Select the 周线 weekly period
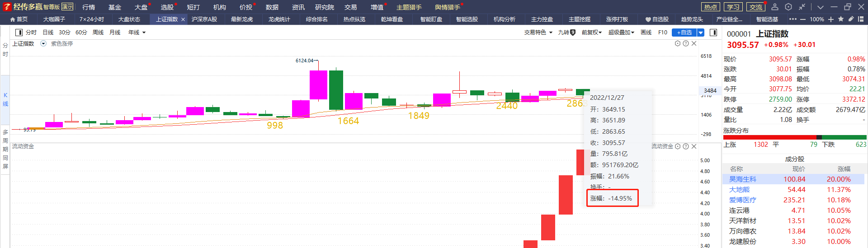Screen dimensions: 868x248 click(98, 33)
